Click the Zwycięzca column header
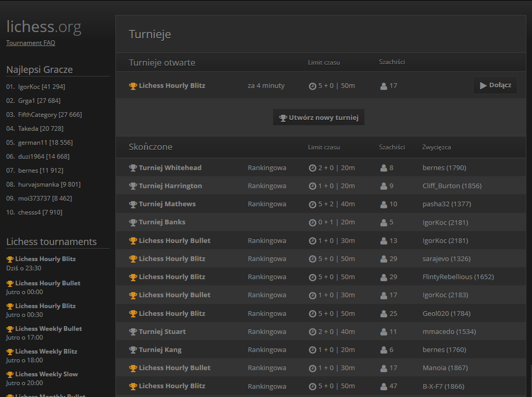Screen dimensions: 532x397 436,147
